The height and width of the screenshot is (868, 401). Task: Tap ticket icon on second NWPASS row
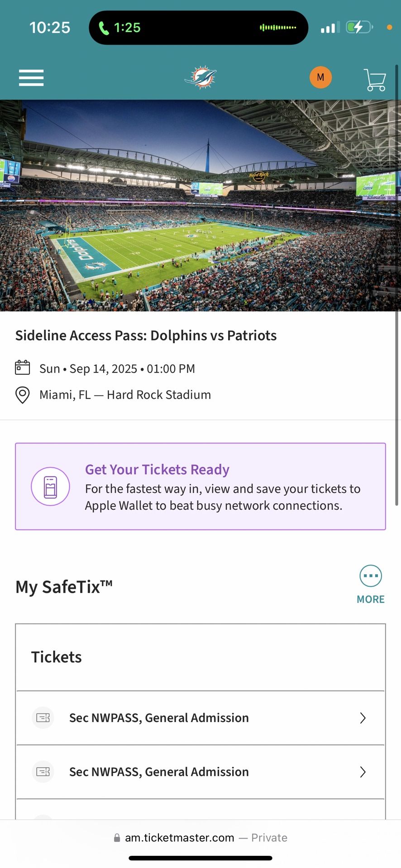point(43,771)
